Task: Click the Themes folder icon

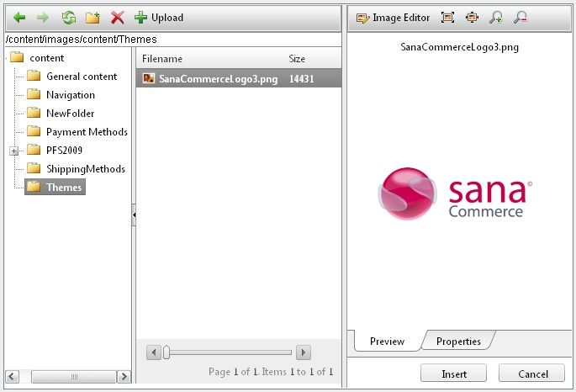Action: [34, 187]
